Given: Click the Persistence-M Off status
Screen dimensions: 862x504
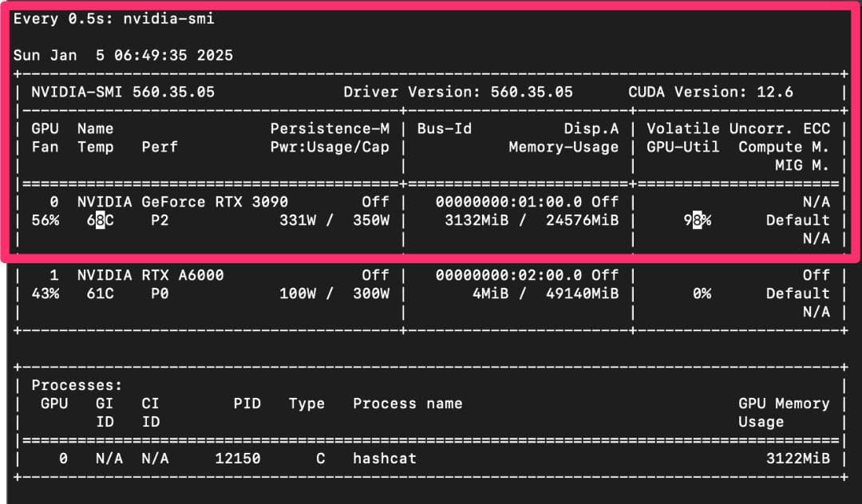Looking at the screenshot, I should (x=374, y=202).
